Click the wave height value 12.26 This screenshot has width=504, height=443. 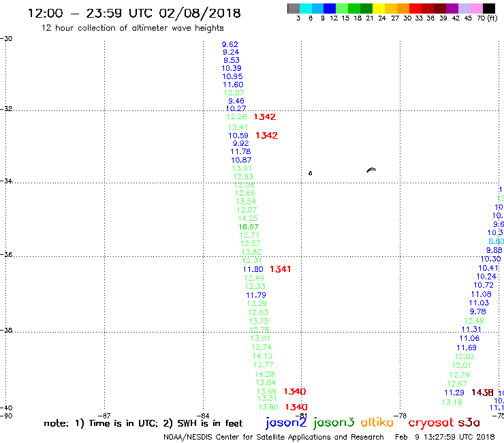point(237,117)
